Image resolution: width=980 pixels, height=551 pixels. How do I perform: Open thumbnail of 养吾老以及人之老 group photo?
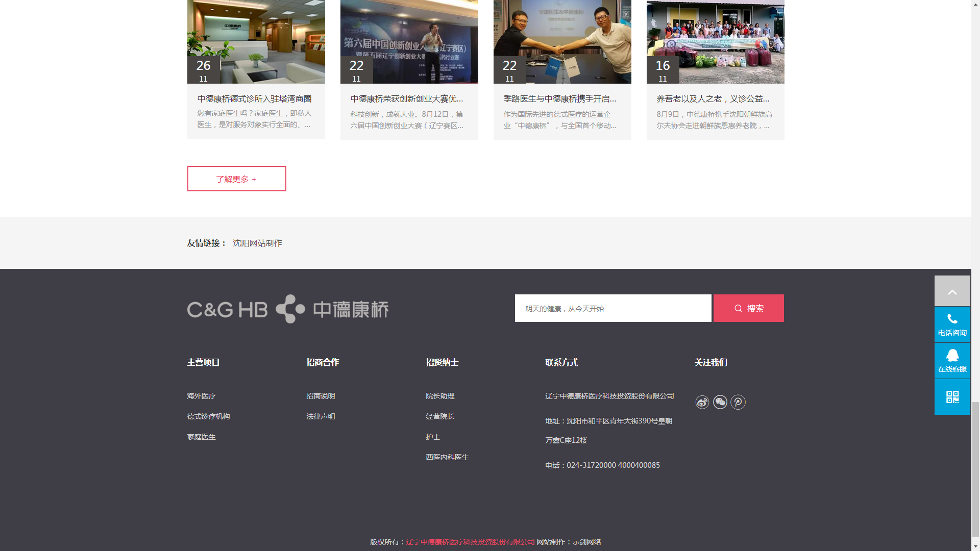pyautogui.click(x=716, y=42)
